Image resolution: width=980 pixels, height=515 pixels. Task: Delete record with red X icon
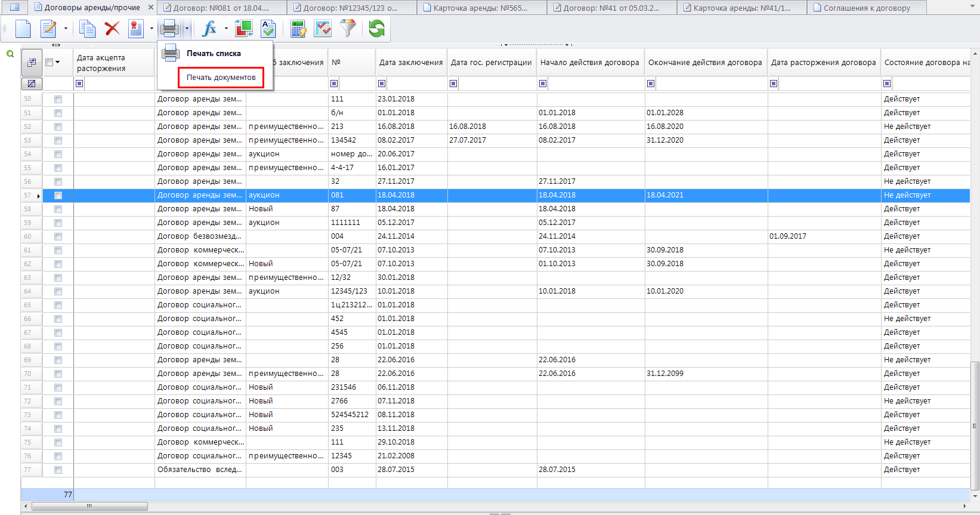pyautogui.click(x=112, y=29)
